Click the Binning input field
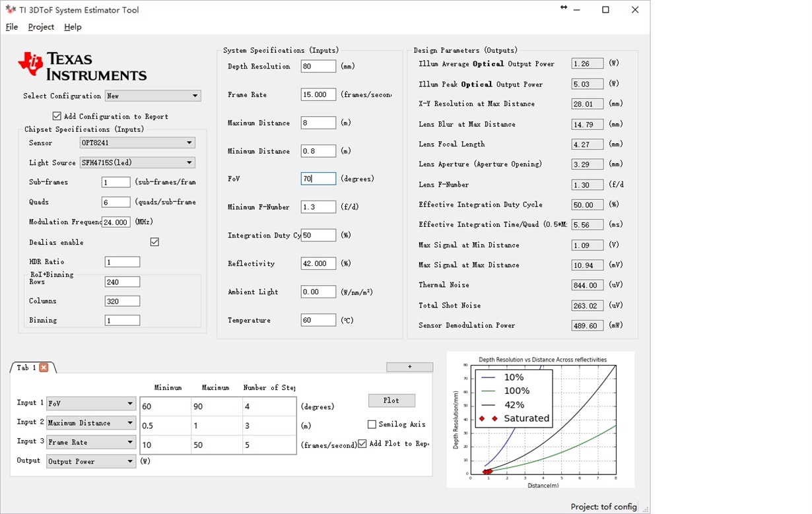The width and height of the screenshot is (812, 514). pos(123,320)
